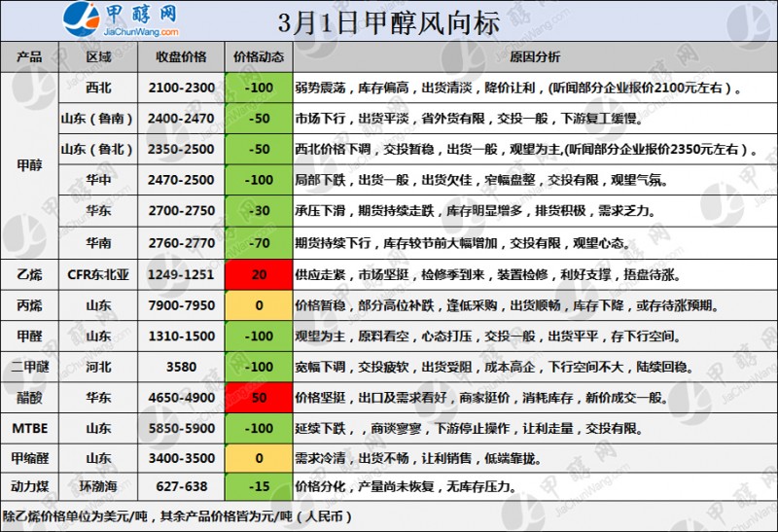Select the 动力煤 product cell
778x532 pixels.
coord(30,487)
